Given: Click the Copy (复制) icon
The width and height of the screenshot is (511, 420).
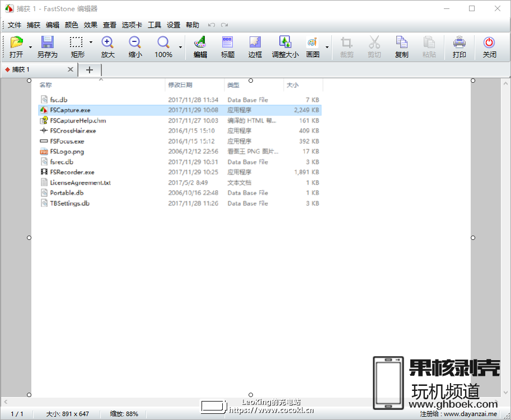Looking at the screenshot, I should pyautogui.click(x=401, y=43).
